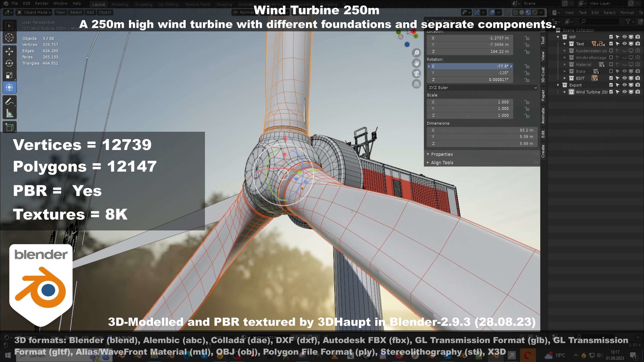This screenshot has width=644, height=362.
Task: Select the Move tool in left toolbar
Action: 9,51
